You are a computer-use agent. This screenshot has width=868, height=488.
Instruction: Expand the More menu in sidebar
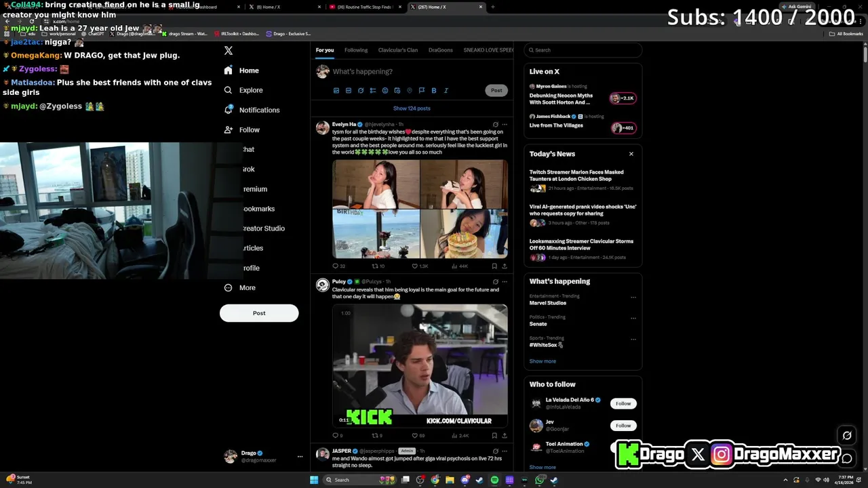click(240, 288)
